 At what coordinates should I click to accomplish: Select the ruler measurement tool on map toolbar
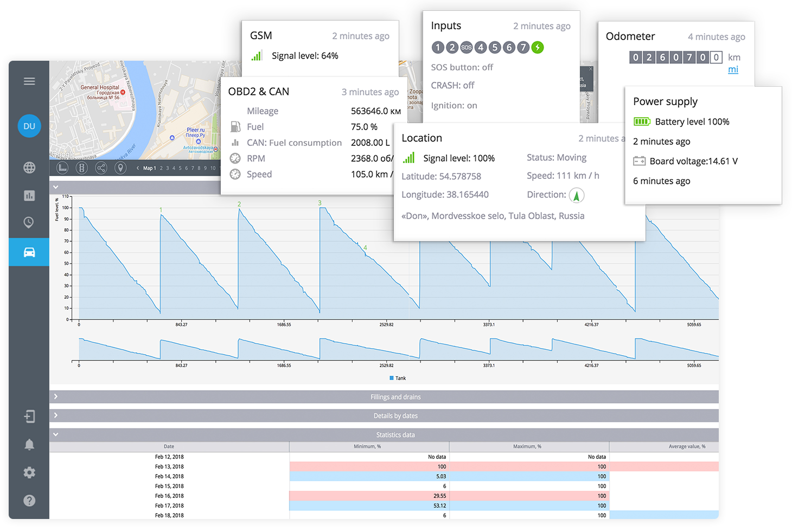point(62,168)
